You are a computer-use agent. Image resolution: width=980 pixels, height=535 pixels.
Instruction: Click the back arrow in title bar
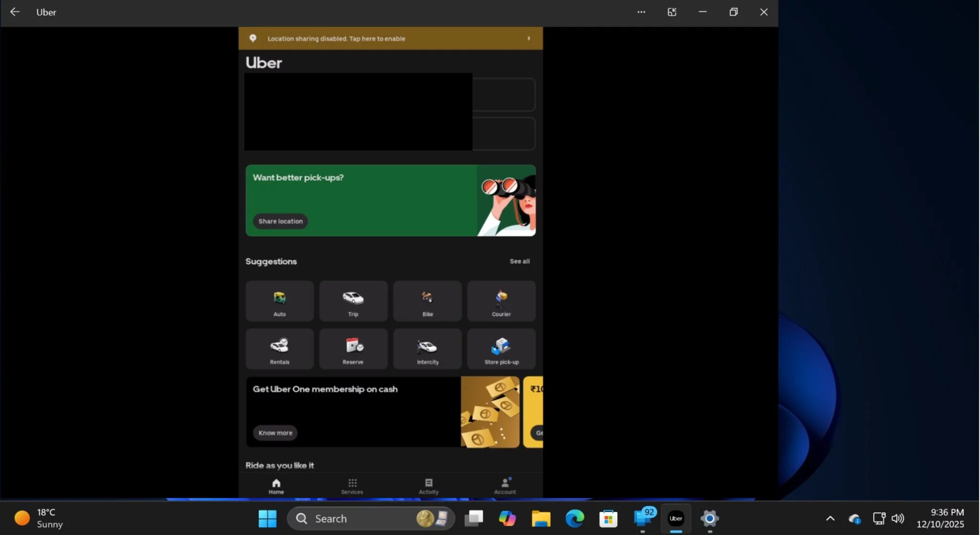pyautogui.click(x=15, y=12)
